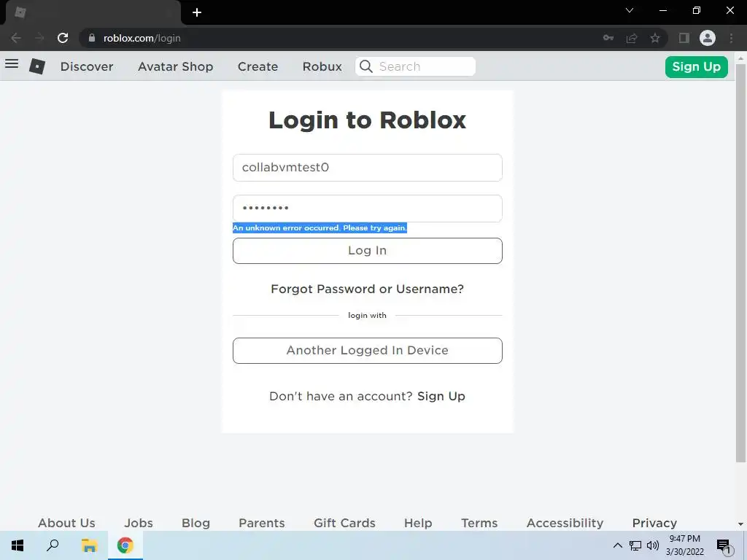Click the scrollbar down arrow
Image resolution: width=747 pixels, height=560 pixels.
[x=740, y=524]
